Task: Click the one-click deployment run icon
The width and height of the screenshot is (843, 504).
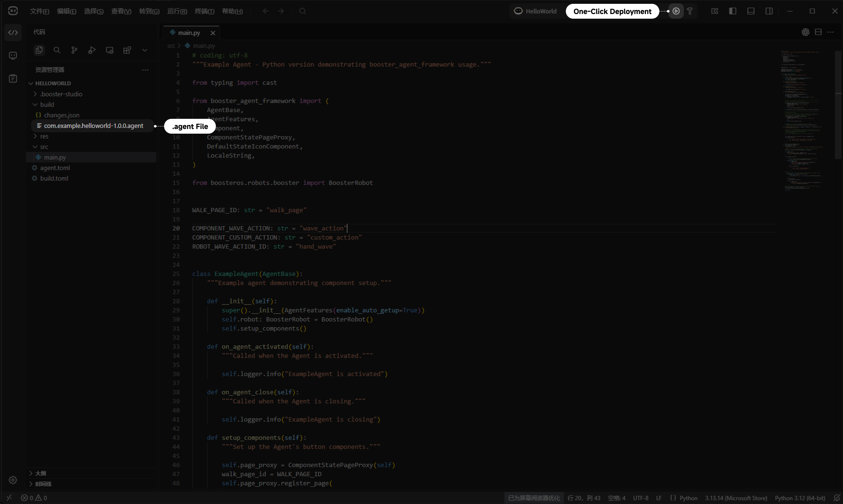Action: pyautogui.click(x=676, y=11)
